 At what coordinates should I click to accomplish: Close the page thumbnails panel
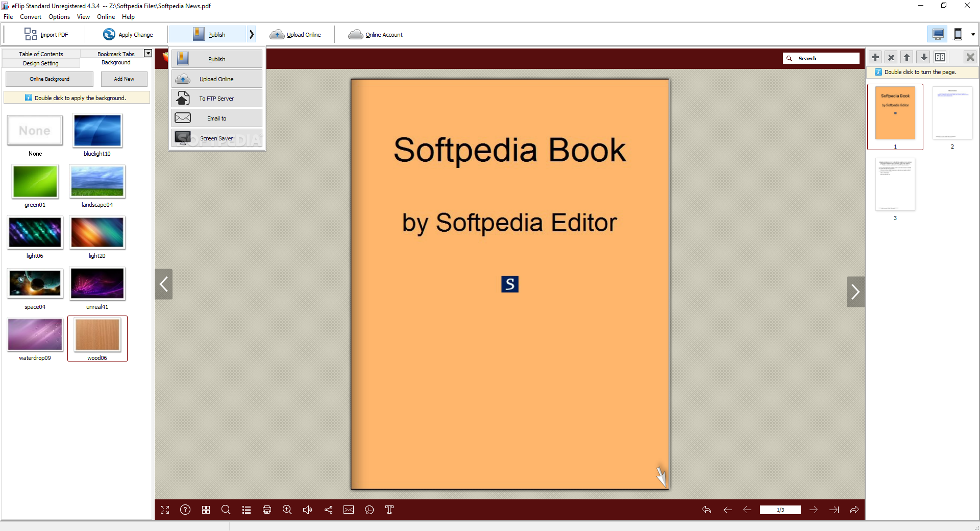tap(970, 57)
